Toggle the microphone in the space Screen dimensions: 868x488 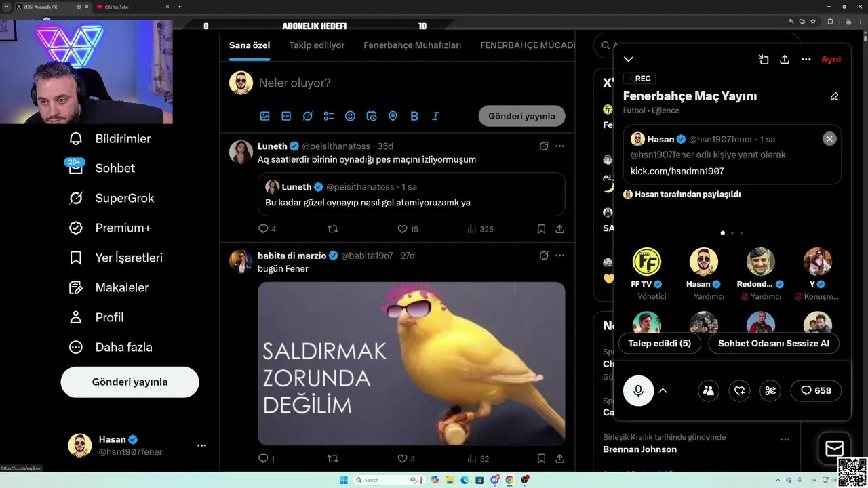click(x=638, y=390)
